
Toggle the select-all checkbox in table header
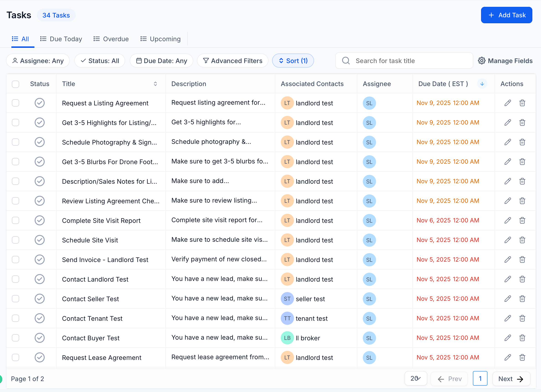click(x=15, y=84)
